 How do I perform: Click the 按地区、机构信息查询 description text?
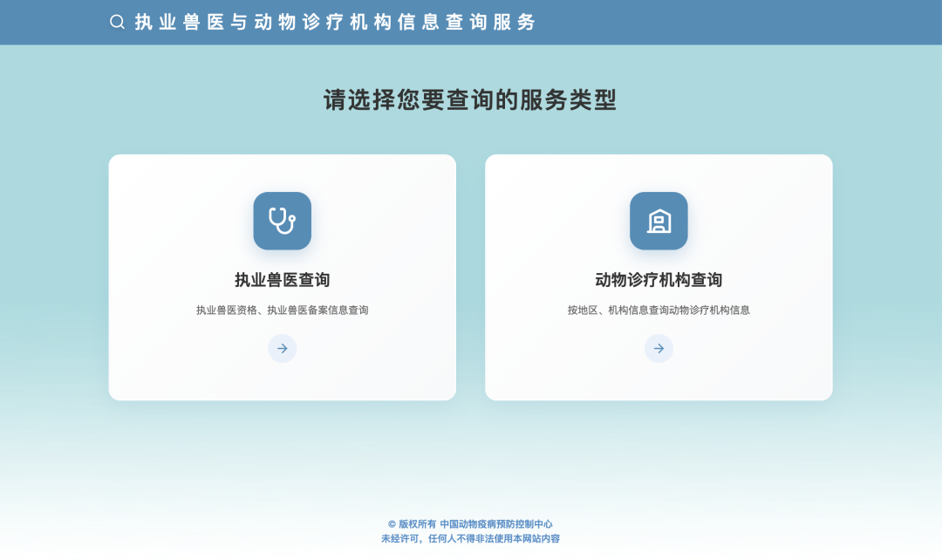pos(659,308)
